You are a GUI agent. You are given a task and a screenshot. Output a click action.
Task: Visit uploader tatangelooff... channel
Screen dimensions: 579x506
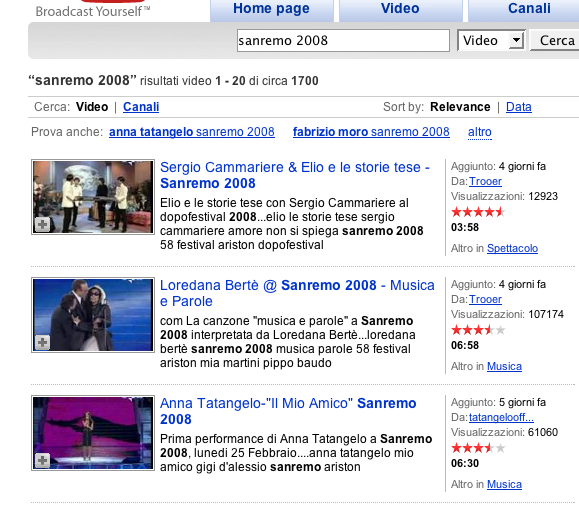[x=501, y=417]
